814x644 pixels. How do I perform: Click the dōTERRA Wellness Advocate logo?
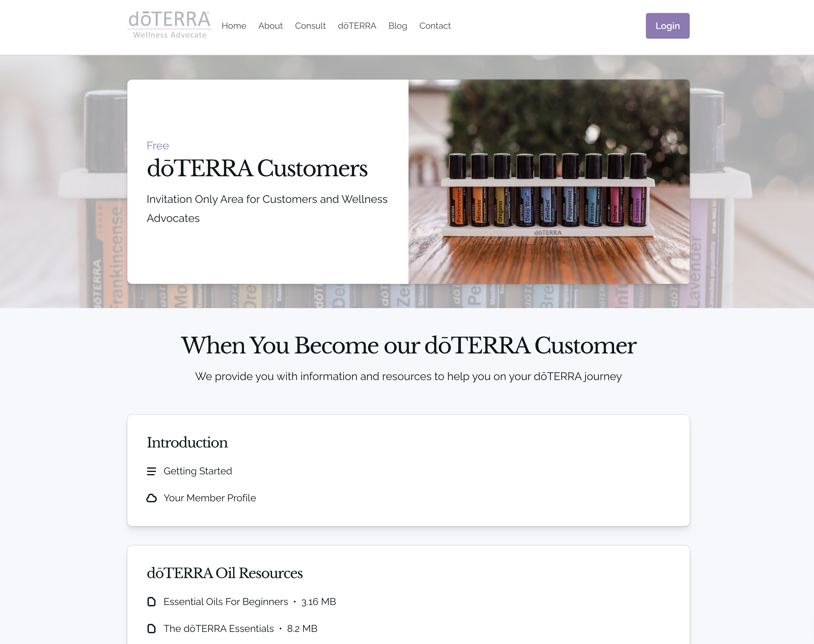tap(170, 25)
